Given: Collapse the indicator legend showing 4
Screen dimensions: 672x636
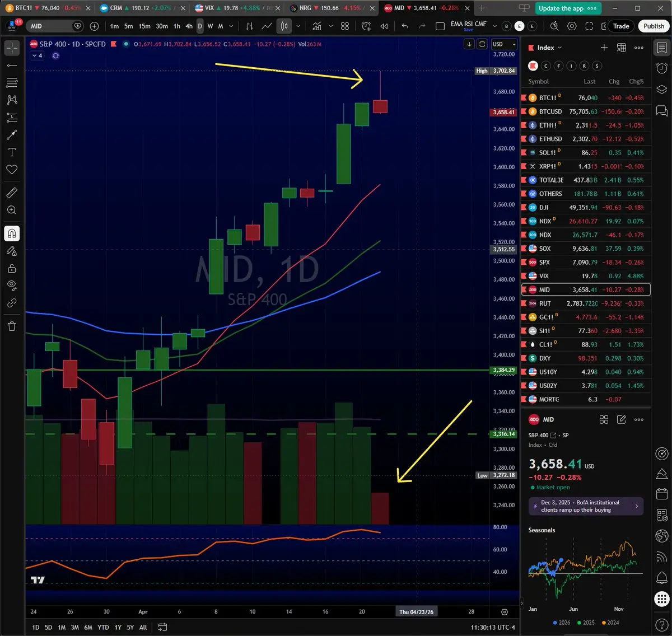Looking at the screenshot, I should 37,55.
